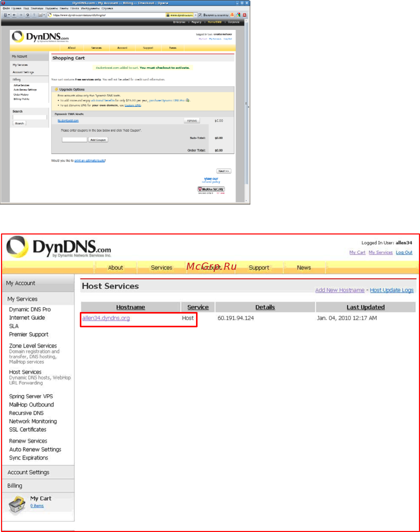Screen dimensions: 420x532
Task: Click the My Services link in the header
Action: click(x=381, y=253)
